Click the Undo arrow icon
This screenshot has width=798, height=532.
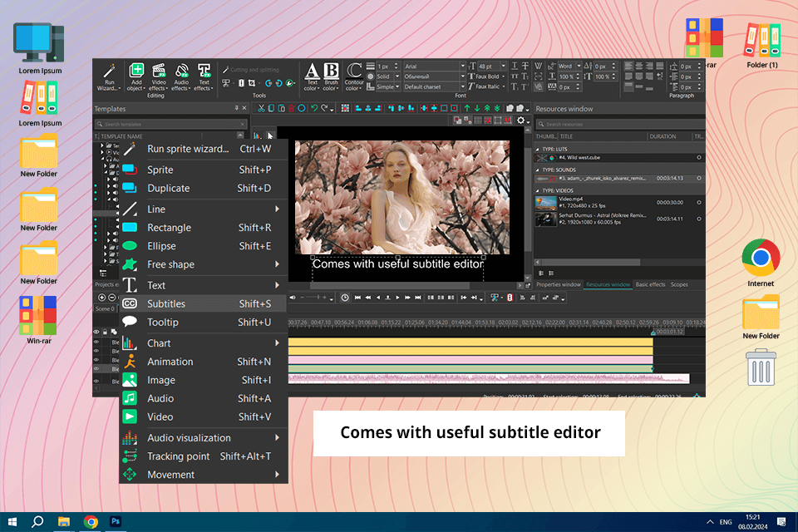pos(314,108)
